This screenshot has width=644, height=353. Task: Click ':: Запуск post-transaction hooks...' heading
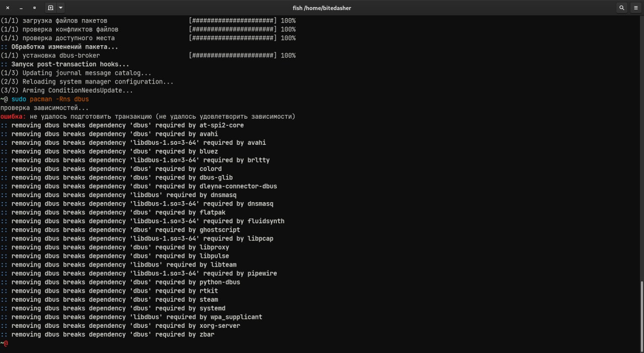64,64
